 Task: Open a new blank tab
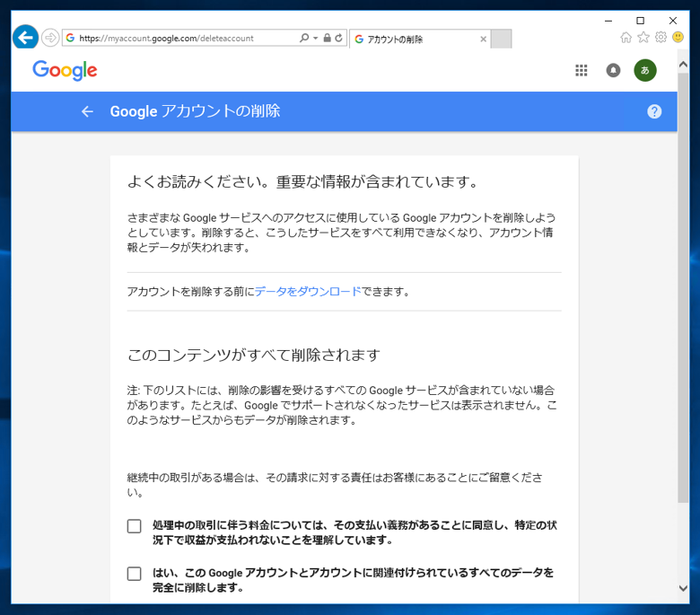point(501,39)
